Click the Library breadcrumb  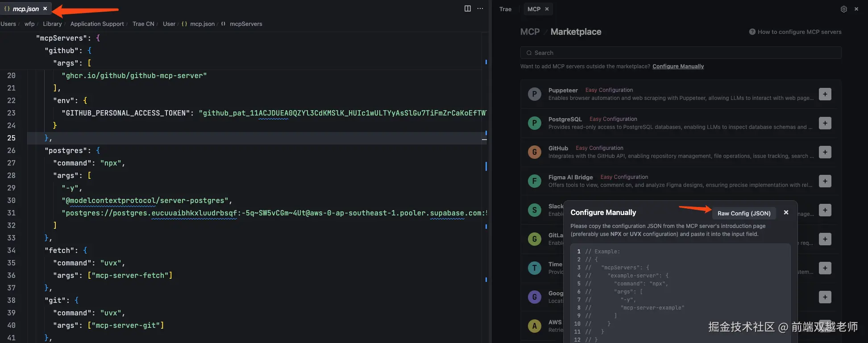pos(52,24)
